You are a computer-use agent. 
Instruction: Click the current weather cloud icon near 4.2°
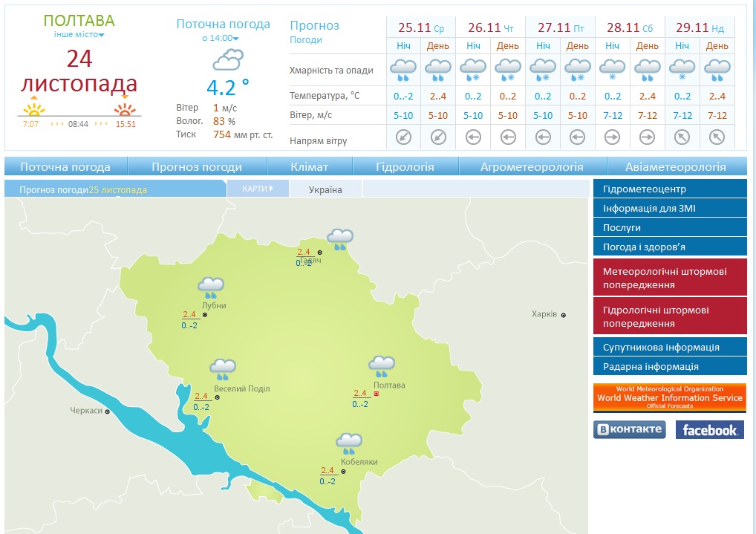tap(227, 59)
